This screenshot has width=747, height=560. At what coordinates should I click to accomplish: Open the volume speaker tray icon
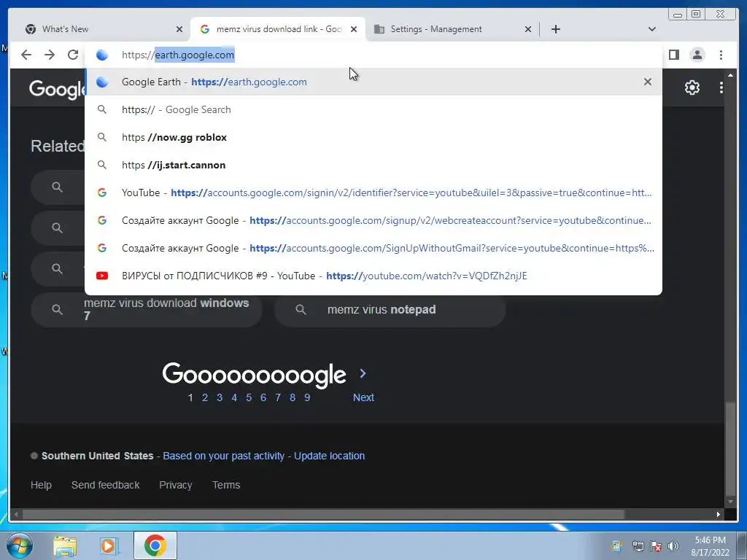point(673,546)
